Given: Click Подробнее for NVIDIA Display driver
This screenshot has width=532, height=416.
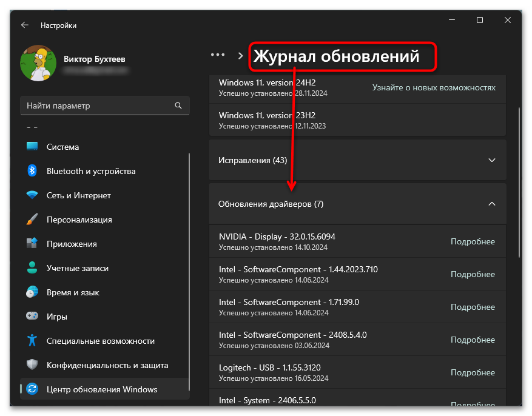Looking at the screenshot, I should (473, 241).
